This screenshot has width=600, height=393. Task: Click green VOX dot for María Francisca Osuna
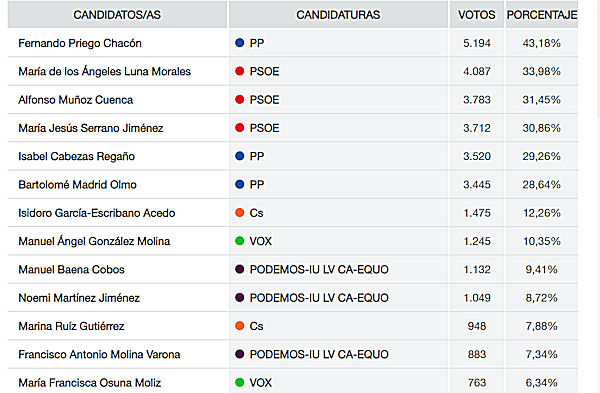(240, 383)
